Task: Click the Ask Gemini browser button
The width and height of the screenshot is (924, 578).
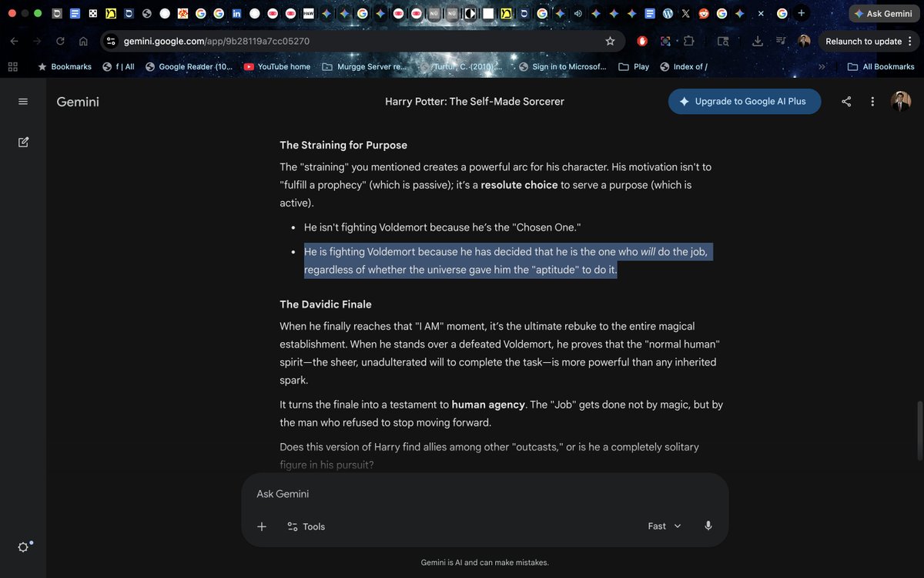Action: click(x=882, y=14)
